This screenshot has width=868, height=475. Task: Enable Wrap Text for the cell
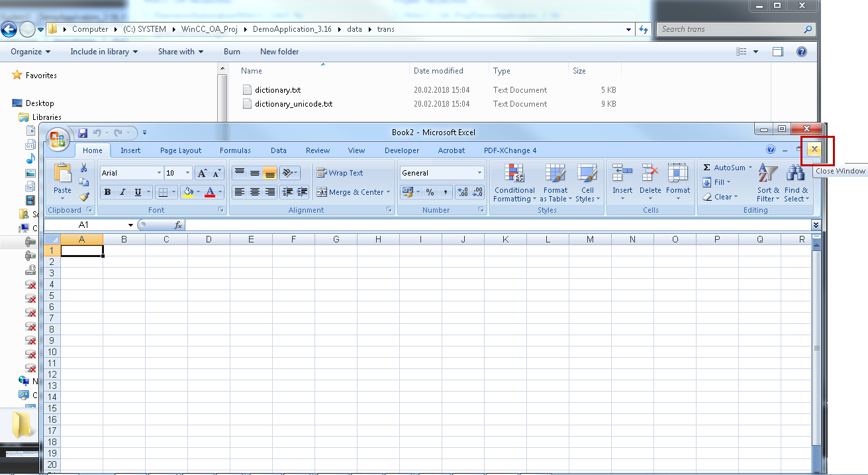pos(340,173)
